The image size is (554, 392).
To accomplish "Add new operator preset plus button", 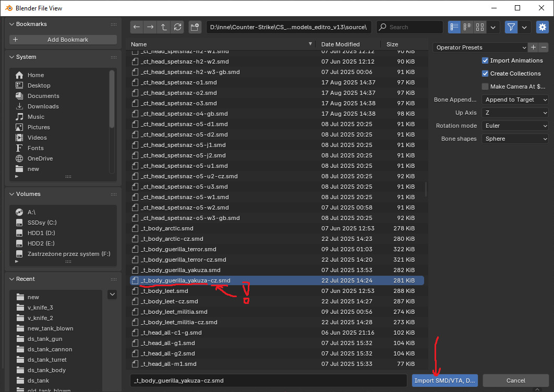I will click(533, 47).
